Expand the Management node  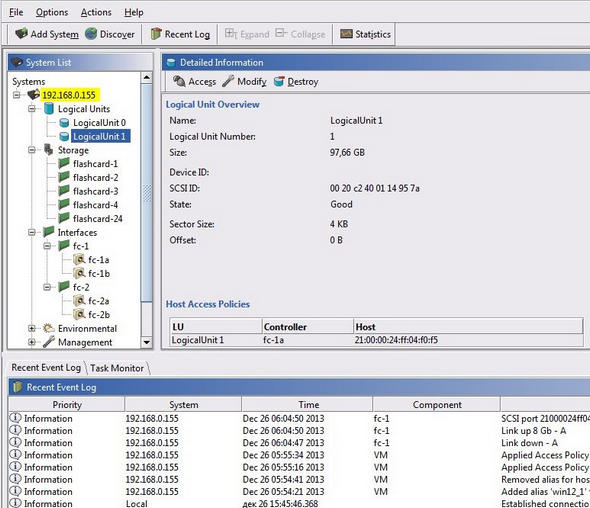click(32, 342)
